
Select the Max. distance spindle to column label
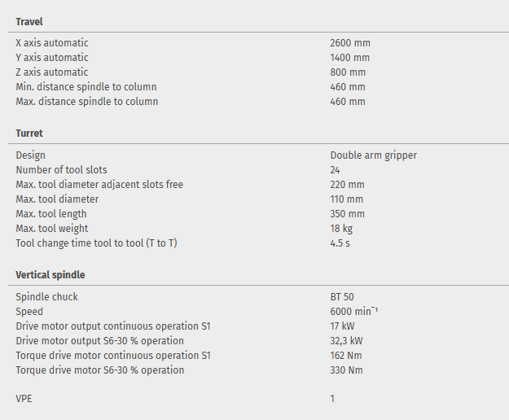pyautogui.click(x=87, y=102)
